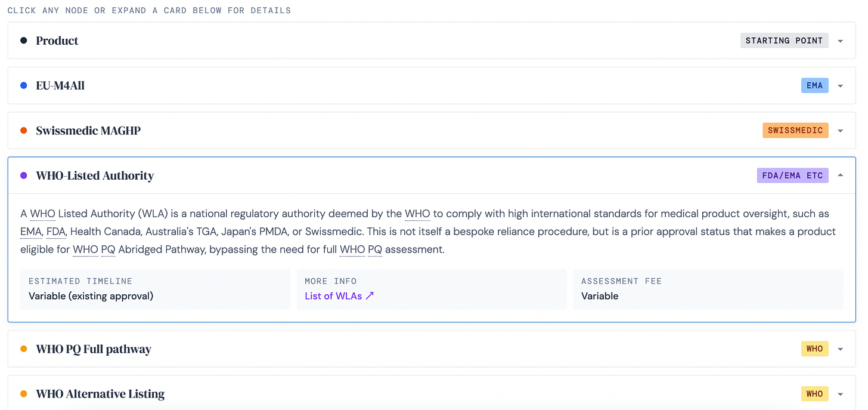Click the purple dot beside WHO-Listed Authority

point(24,175)
